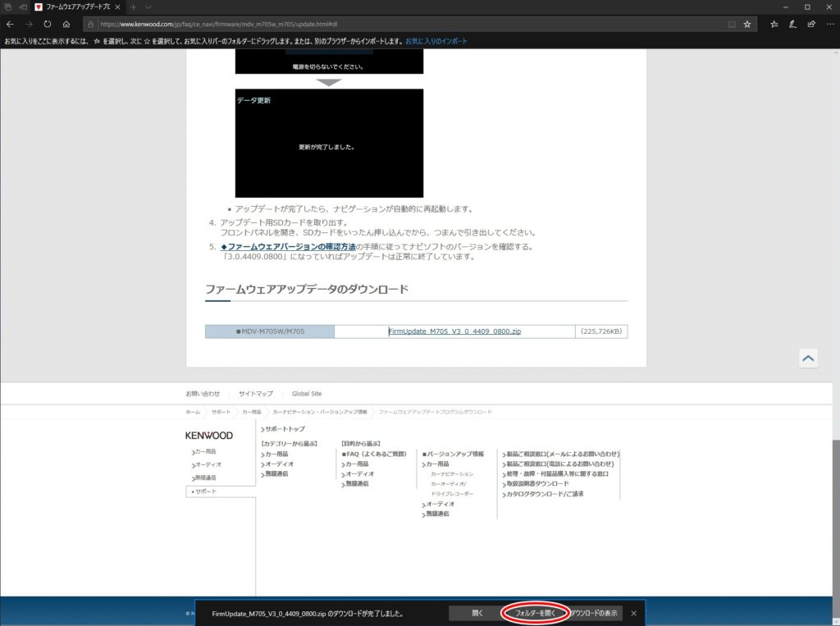
Task: Open 無線通信 under KENWOOD logo
Action: click(204, 477)
